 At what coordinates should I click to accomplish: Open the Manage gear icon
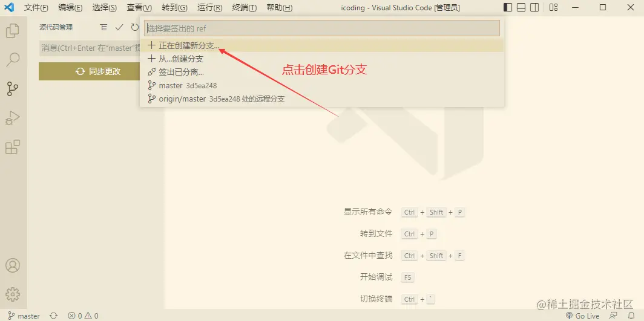[x=13, y=294]
